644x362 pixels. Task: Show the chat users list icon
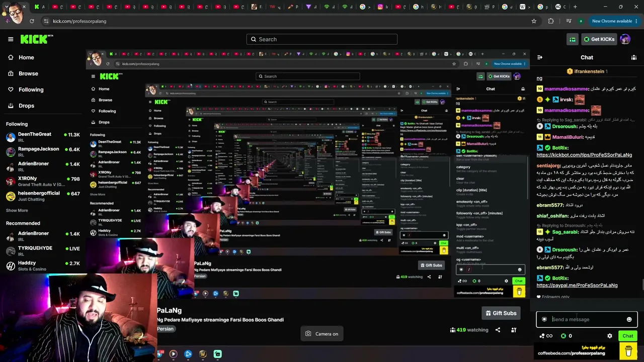point(633,57)
